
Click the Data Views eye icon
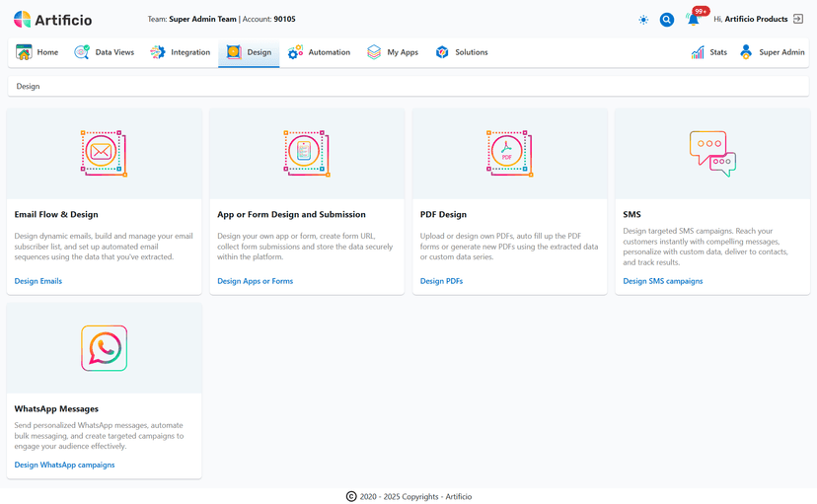point(82,52)
